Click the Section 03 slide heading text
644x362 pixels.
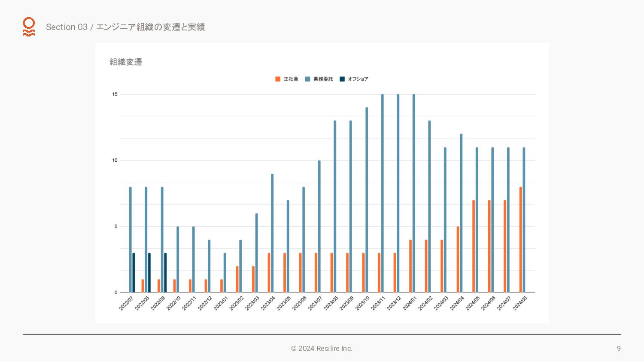pyautogui.click(x=125, y=27)
